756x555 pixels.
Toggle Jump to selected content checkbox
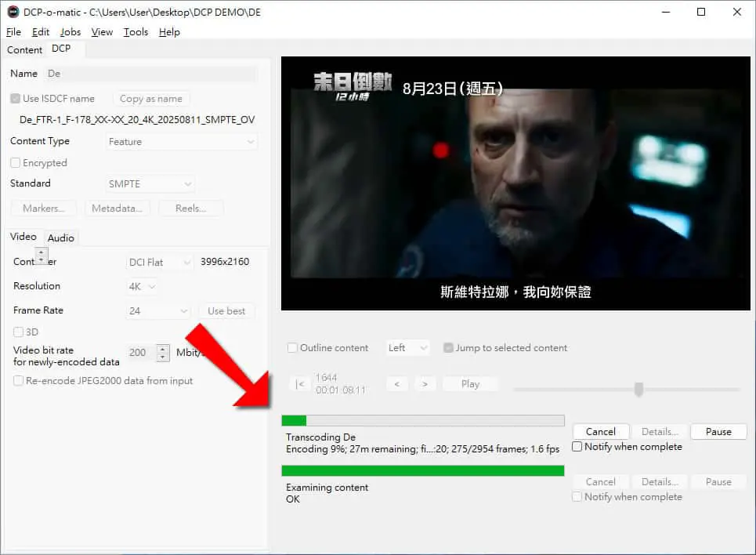pyautogui.click(x=448, y=348)
